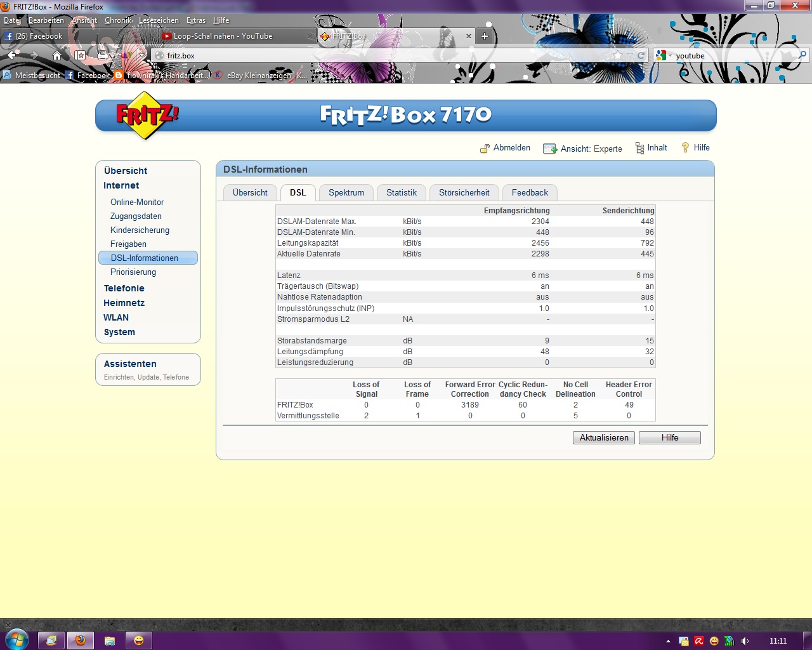Open Kindersicherung in the sidebar
The width and height of the screenshot is (812, 650).
click(140, 230)
